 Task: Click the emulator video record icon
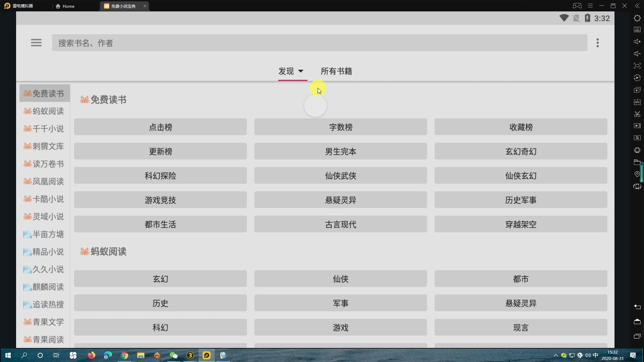pos(637,126)
